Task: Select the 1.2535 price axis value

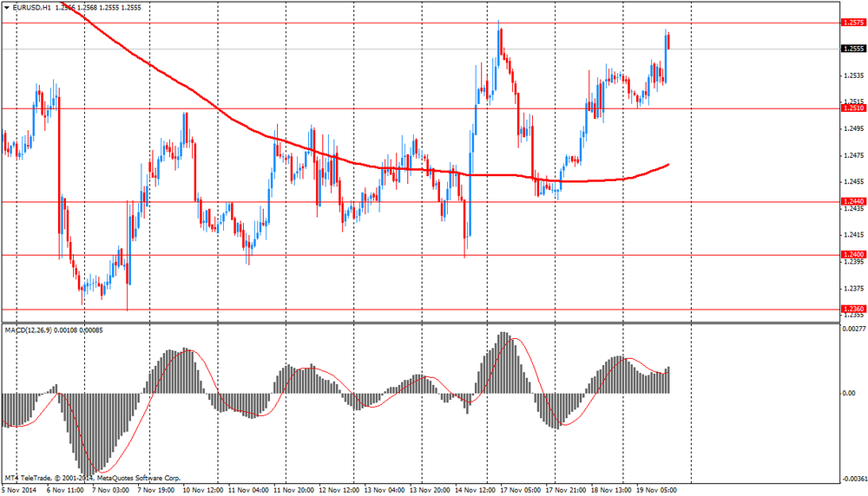Action: tap(853, 75)
